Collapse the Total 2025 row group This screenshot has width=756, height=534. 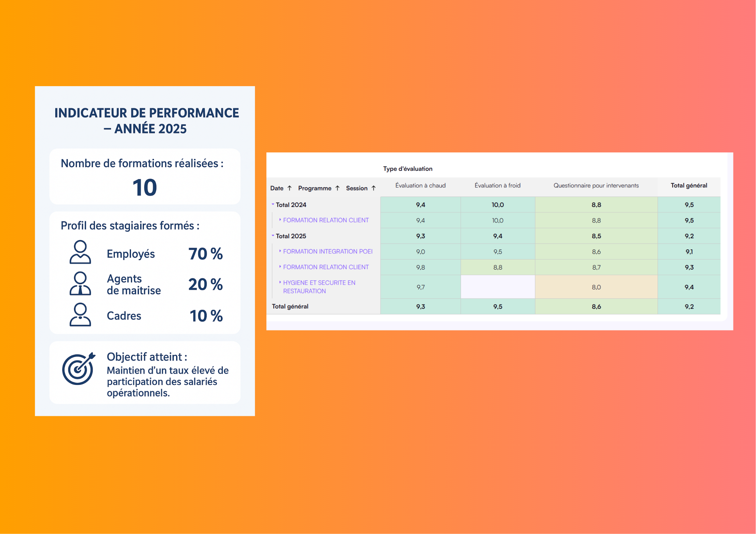click(x=273, y=236)
